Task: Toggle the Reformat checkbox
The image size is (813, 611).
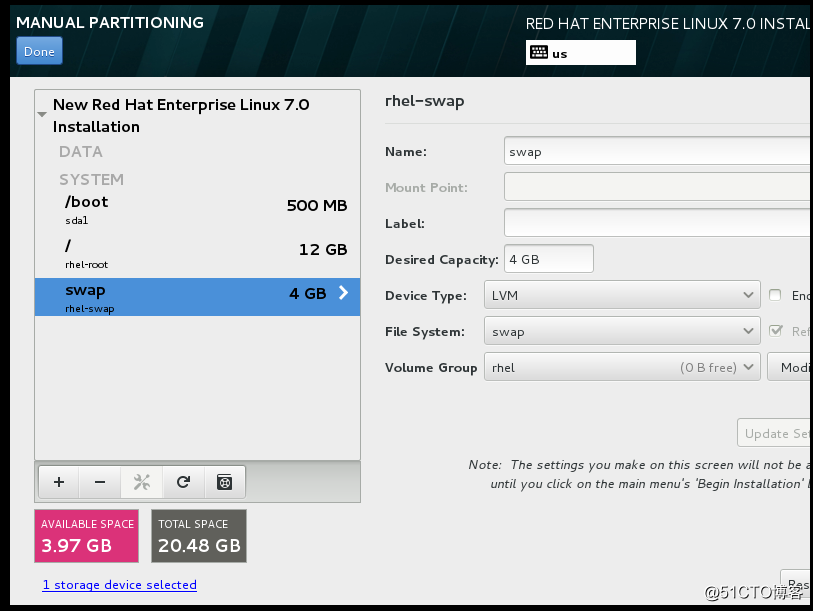Action: coord(775,331)
